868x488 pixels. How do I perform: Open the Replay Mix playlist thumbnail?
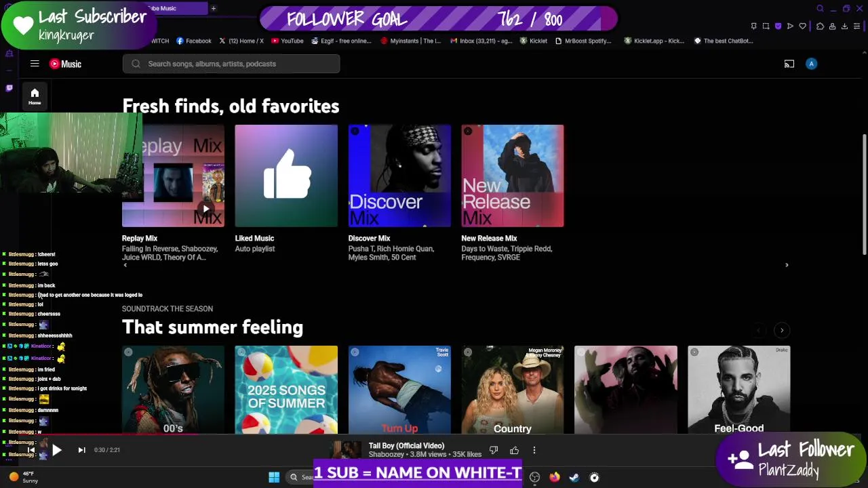pos(173,176)
